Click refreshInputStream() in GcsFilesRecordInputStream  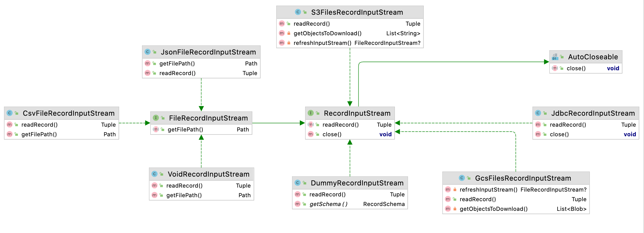pyautogui.click(x=489, y=190)
